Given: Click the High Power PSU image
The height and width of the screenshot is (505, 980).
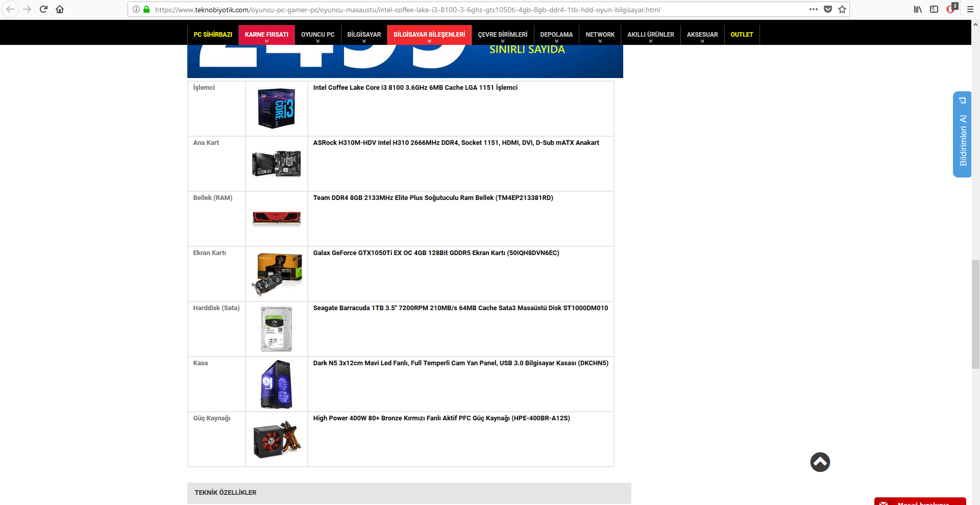Looking at the screenshot, I should (x=277, y=440).
